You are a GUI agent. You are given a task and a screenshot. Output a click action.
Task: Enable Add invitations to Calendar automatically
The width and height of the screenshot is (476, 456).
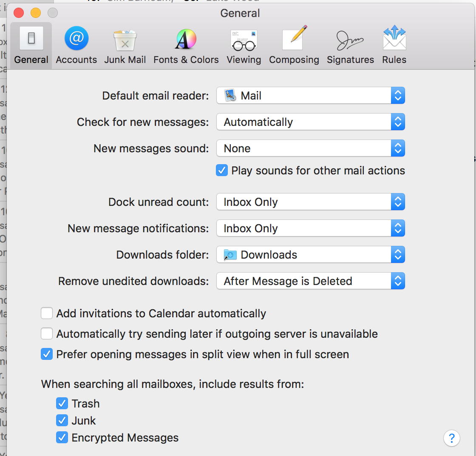pos(47,313)
